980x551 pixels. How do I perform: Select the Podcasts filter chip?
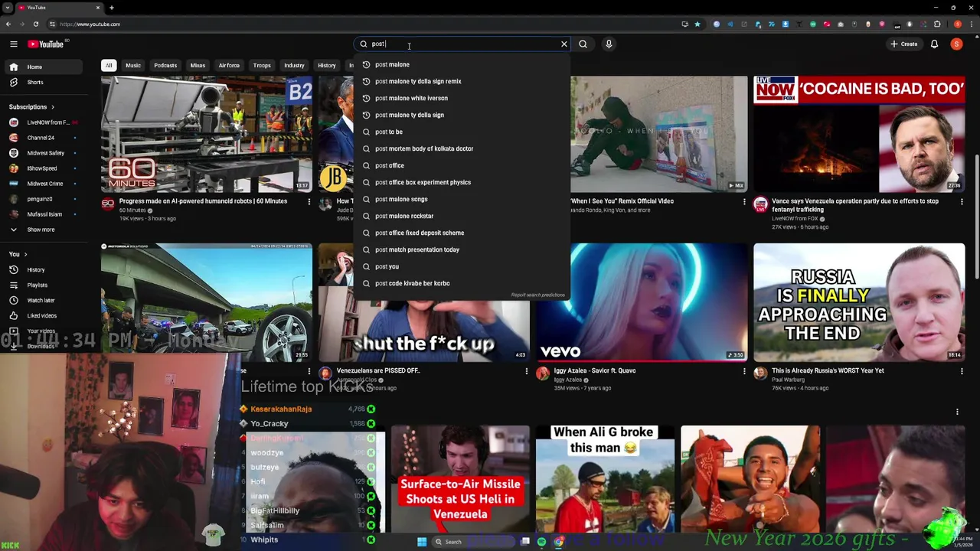coord(165,66)
